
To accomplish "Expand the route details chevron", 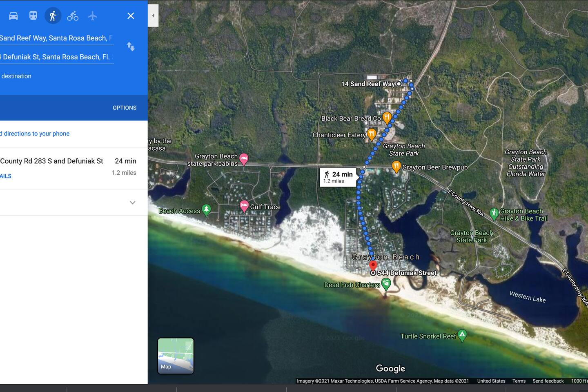I will [132, 203].
